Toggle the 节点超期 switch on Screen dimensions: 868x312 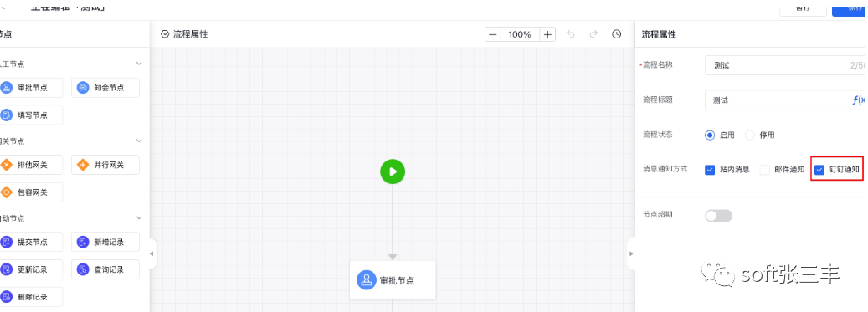tap(718, 216)
